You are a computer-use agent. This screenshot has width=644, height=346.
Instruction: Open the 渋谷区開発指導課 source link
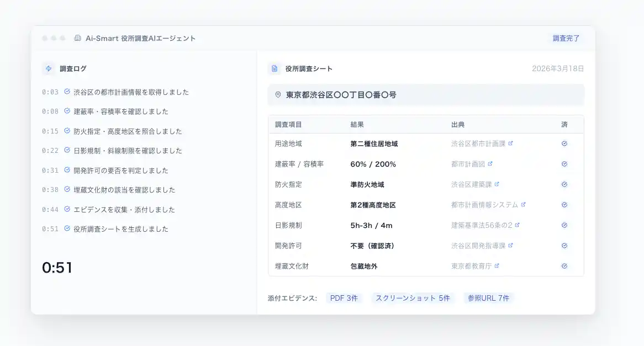(478, 246)
